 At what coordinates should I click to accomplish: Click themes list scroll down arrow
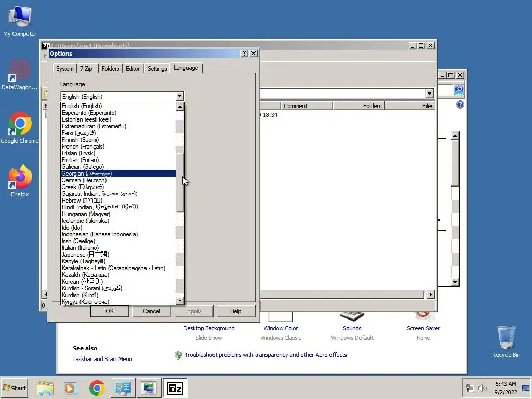click(455, 282)
